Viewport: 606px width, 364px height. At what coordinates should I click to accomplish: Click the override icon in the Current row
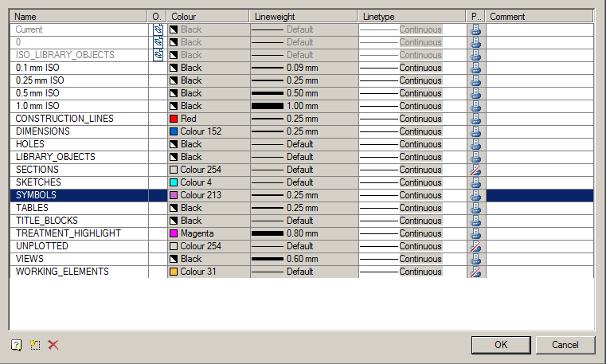158,29
